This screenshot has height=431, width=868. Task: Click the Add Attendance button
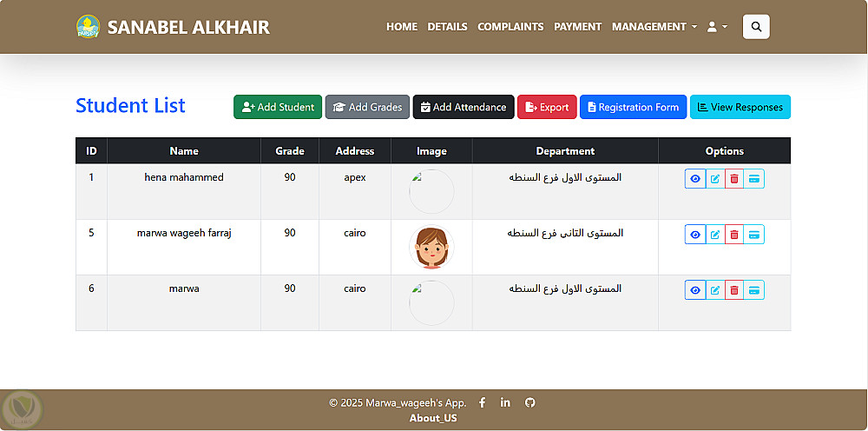coord(464,107)
